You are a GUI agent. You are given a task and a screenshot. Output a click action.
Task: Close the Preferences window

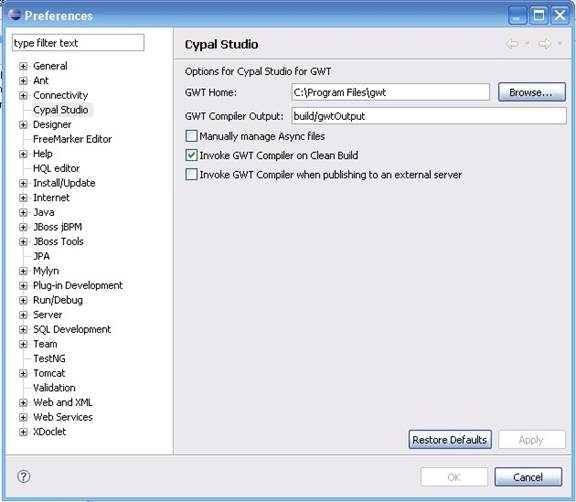tap(560, 16)
